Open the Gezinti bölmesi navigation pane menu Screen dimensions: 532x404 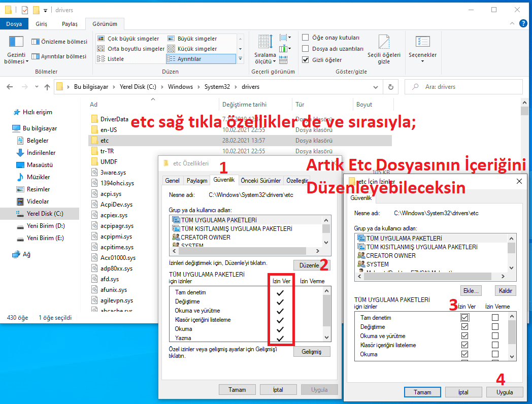coord(16,50)
